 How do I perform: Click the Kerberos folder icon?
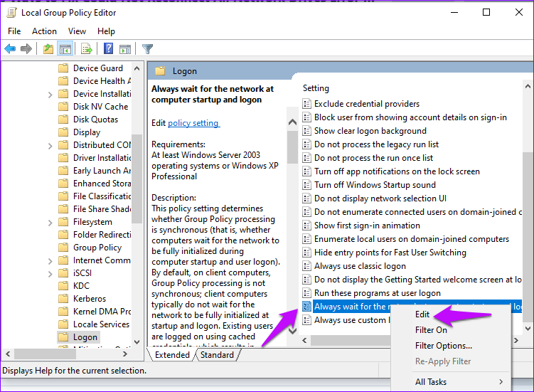(63, 299)
